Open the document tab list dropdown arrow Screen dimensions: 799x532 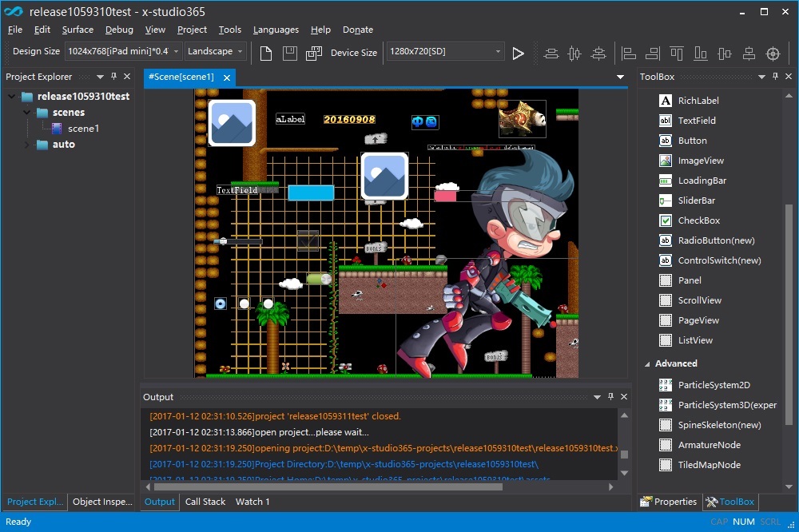pyautogui.click(x=620, y=77)
